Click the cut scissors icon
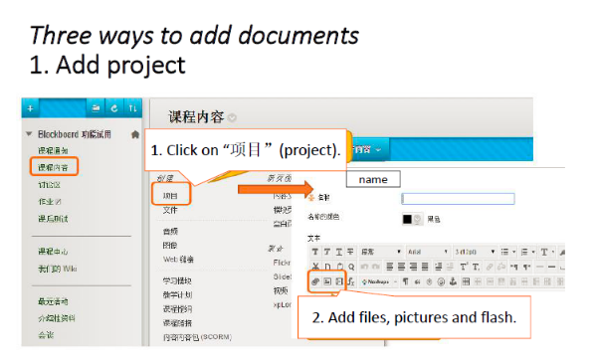This screenshot has height=364, width=596. pyautogui.click(x=315, y=267)
